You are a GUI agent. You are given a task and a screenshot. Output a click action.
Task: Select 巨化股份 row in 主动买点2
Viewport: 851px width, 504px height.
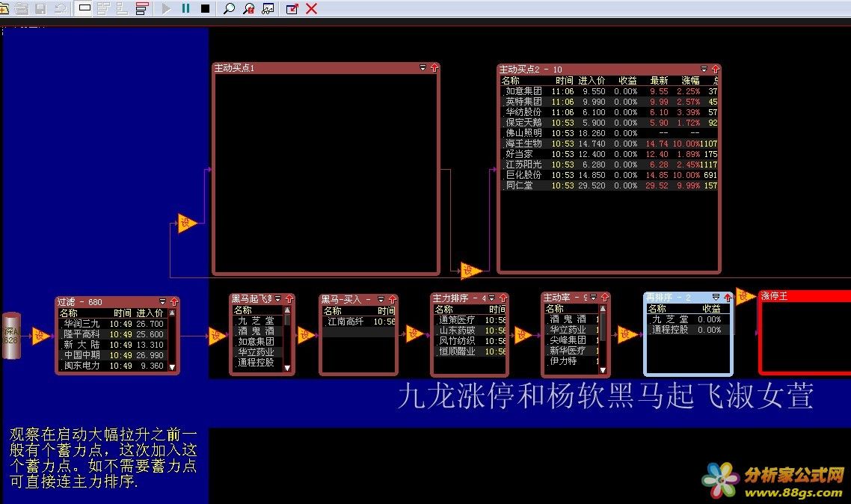(x=609, y=175)
